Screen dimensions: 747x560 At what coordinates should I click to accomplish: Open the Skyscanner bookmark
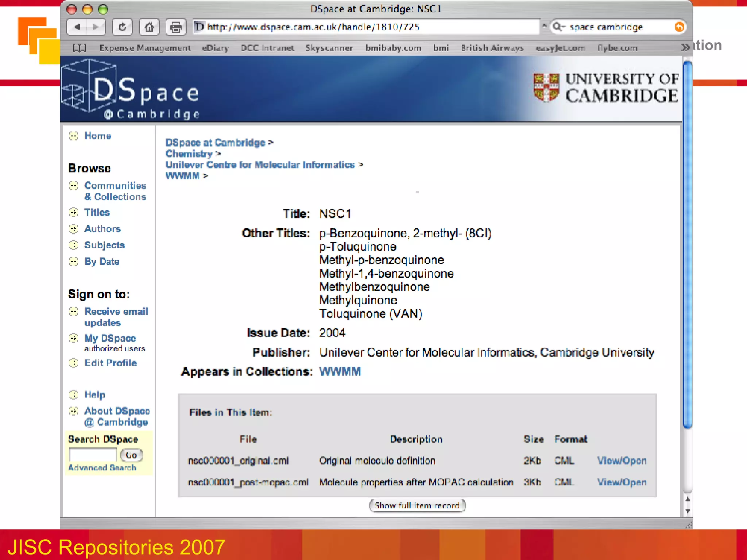(x=329, y=48)
